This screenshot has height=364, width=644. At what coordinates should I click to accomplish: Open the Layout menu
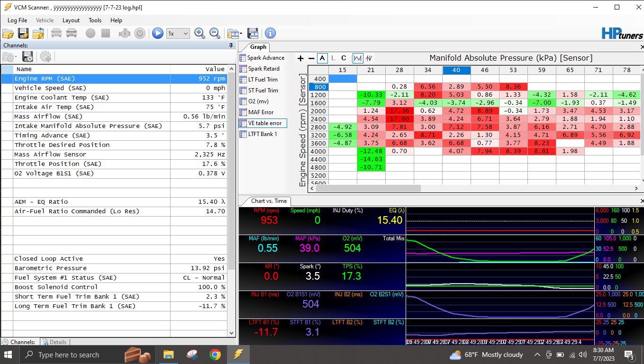(71, 20)
